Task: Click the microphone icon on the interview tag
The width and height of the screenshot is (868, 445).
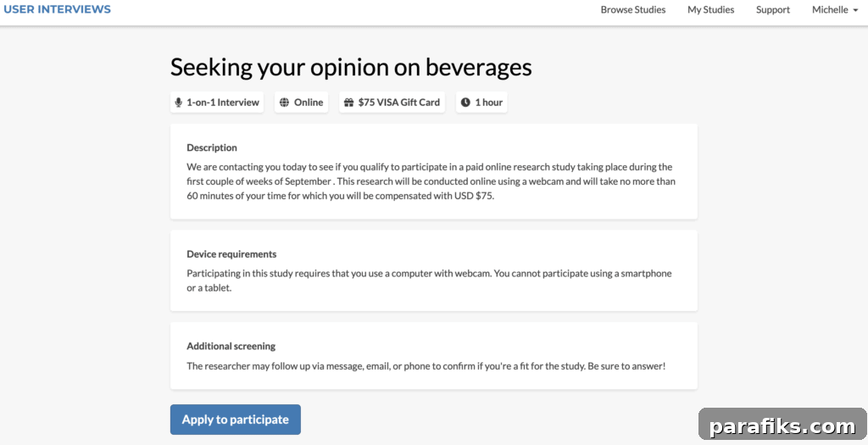Action: click(178, 103)
